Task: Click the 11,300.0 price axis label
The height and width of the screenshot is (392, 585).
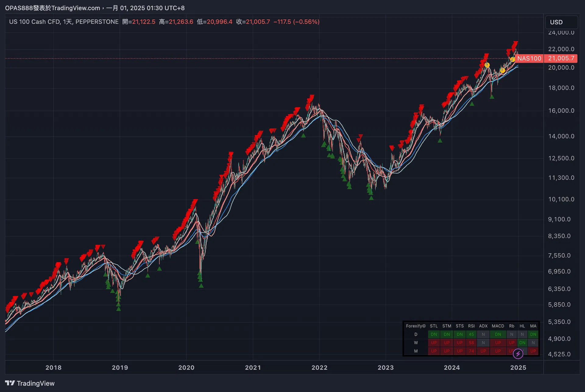Action: click(561, 178)
